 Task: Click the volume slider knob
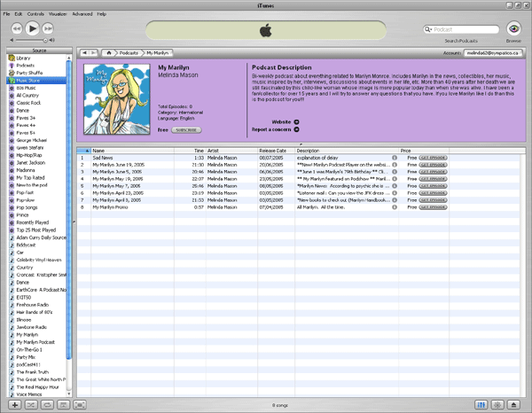[45, 41]
